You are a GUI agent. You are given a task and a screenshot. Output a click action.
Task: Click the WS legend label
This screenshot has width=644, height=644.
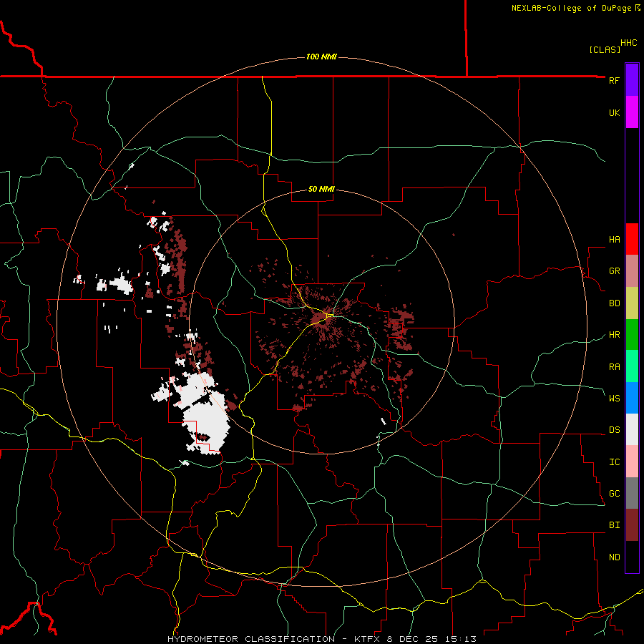(x=614, y=399)
